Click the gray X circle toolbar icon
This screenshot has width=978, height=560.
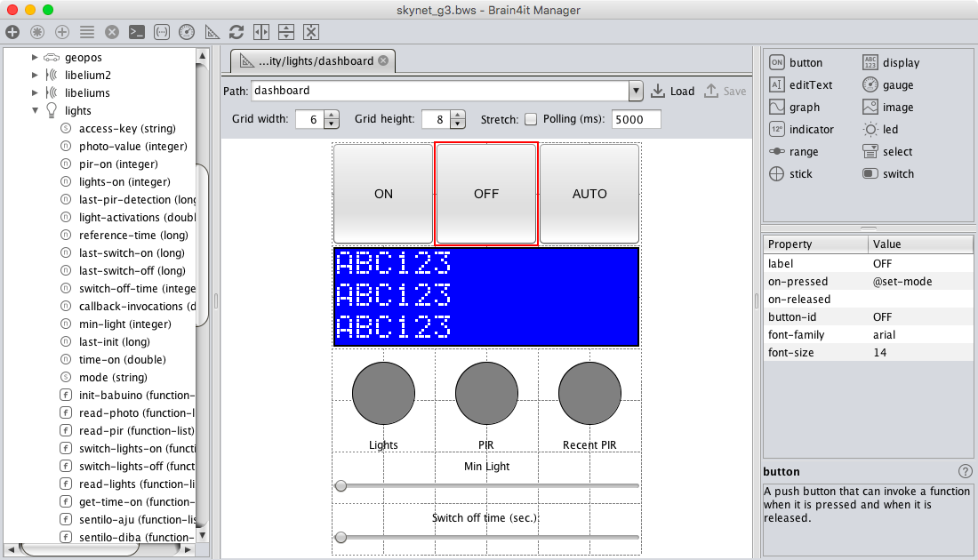[112, 32]
